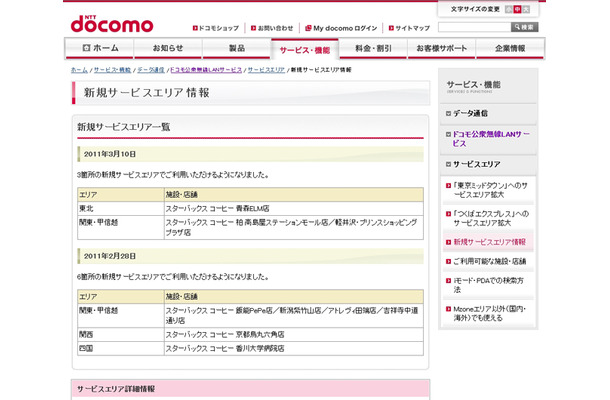Switch to the 製品 navigation tab
610x400 pixels.
(x=237, y=48)
